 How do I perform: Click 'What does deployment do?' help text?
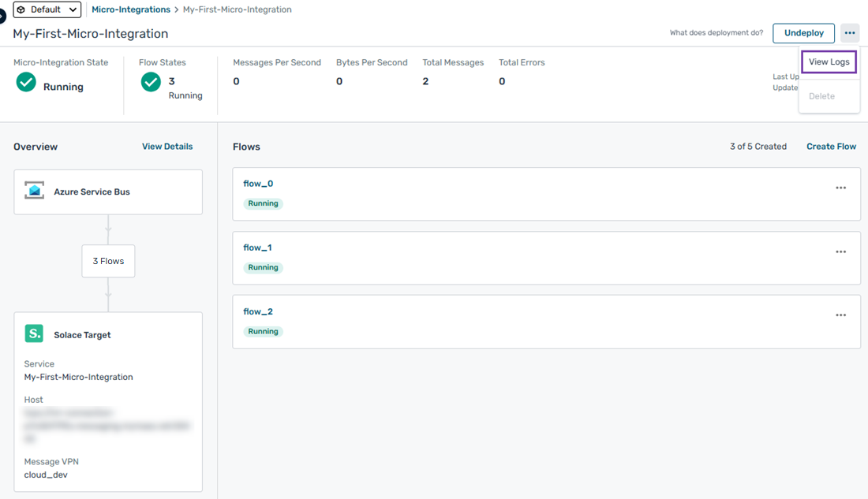pyautogui.click(x=716, y=33)
